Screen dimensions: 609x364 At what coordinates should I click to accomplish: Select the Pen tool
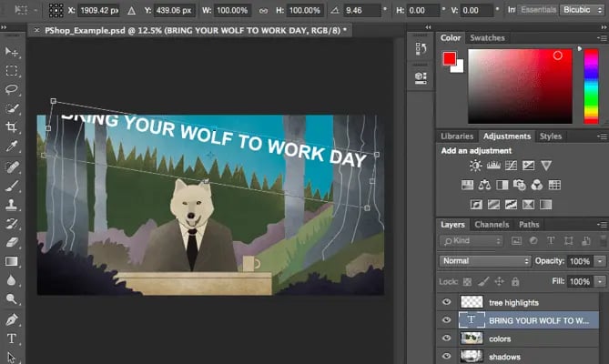[x=12, y=319]
